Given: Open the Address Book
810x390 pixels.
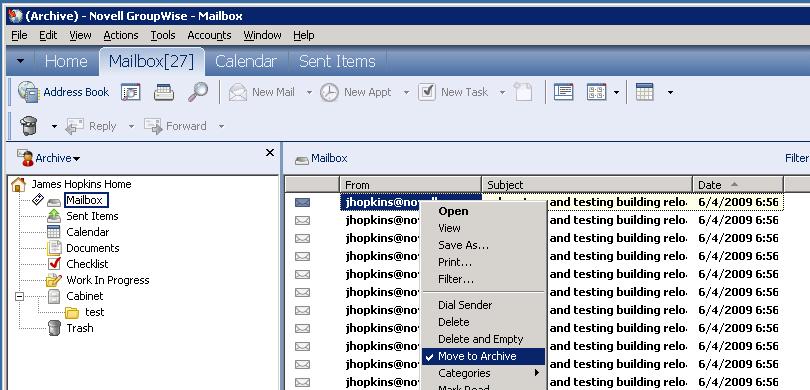Looking at the screenshot, I should coord(64,92).
